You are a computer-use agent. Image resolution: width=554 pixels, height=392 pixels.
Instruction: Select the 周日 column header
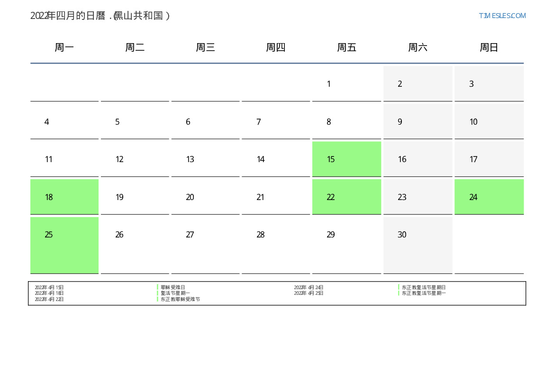click(x=489, y=47)
